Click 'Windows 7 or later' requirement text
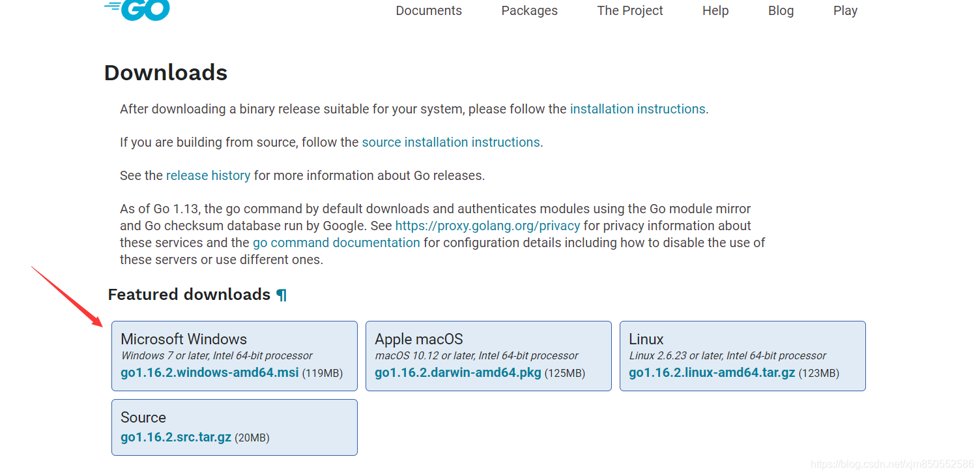The height and width of the screenshot is (476, 980). coord(217,356)
